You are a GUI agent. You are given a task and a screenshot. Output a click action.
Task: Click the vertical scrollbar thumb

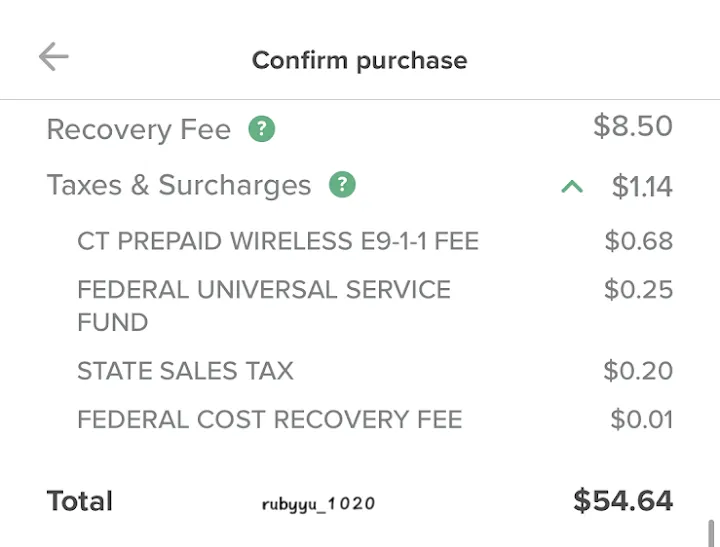pos(712,532)
